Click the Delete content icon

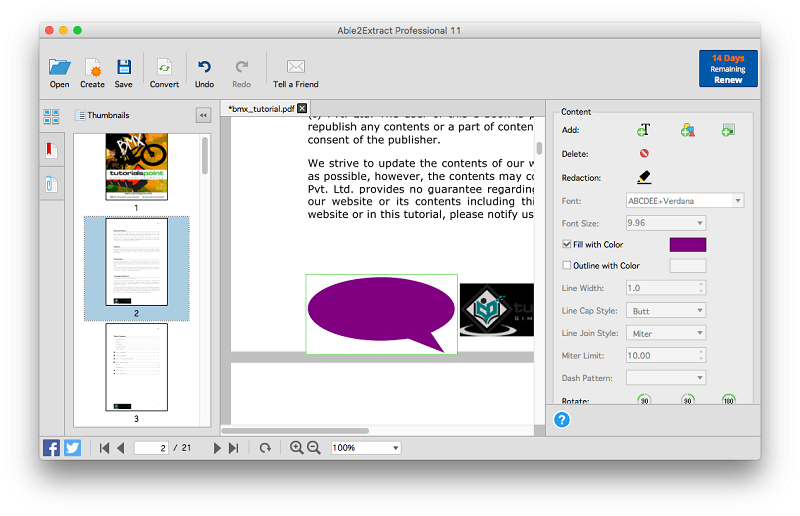coord(644,153)
